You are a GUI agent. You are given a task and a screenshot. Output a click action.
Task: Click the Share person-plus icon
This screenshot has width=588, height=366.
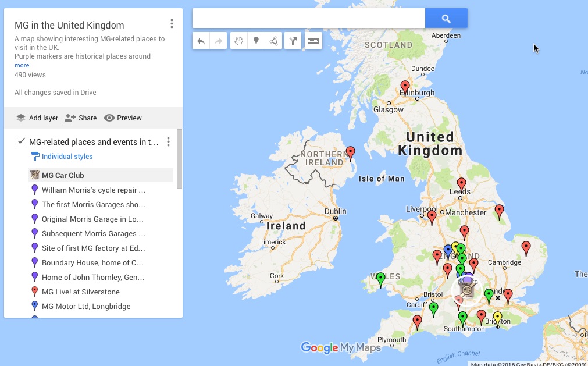[x=70, y=118]
